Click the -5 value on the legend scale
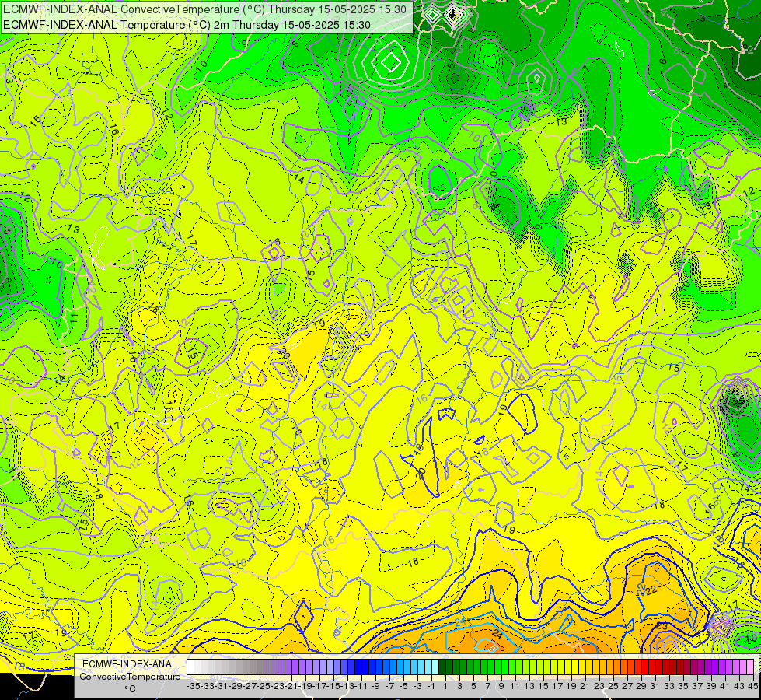The width and height of the screenshot is (761, 700). pos(403,686)
